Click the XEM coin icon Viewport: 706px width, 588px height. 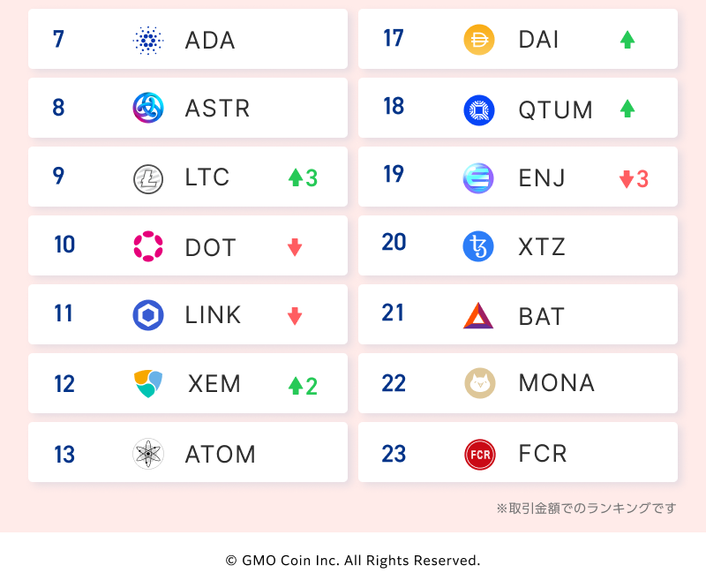coord(148,384)
